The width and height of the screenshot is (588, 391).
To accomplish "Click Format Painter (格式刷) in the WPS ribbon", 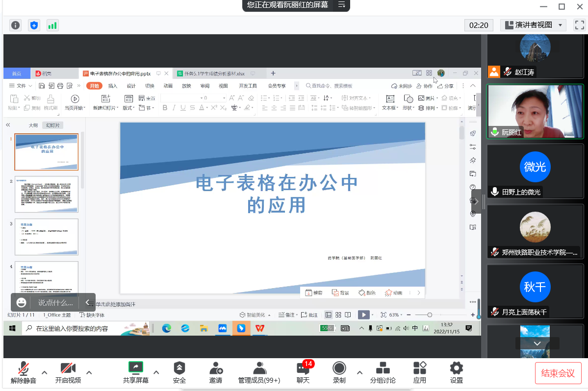I will tap(51, 102).
